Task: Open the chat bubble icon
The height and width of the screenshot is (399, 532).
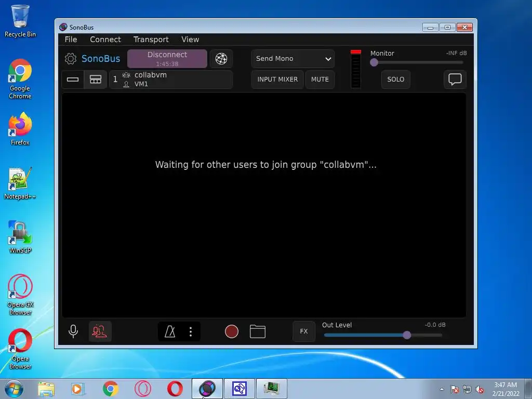Action: click(x=455, y=79)
